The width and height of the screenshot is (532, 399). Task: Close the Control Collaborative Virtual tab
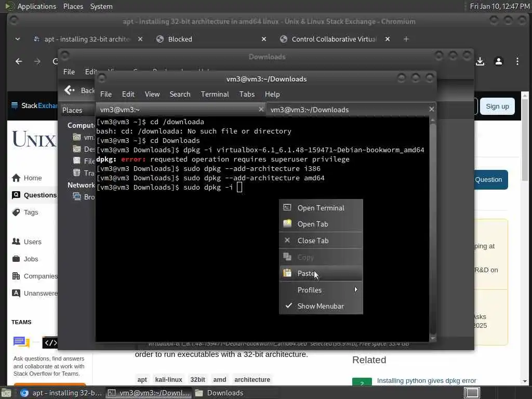(x=388, y=39)
